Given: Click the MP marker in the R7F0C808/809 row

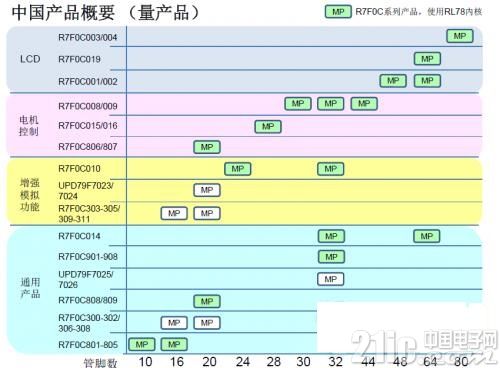Looking at the screenshot, I should pyautogui.click(x=207, y=302).
